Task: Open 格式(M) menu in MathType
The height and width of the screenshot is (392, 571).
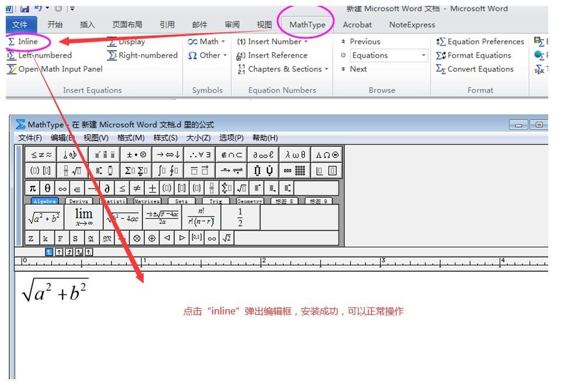Action: (x=131, y=138)
